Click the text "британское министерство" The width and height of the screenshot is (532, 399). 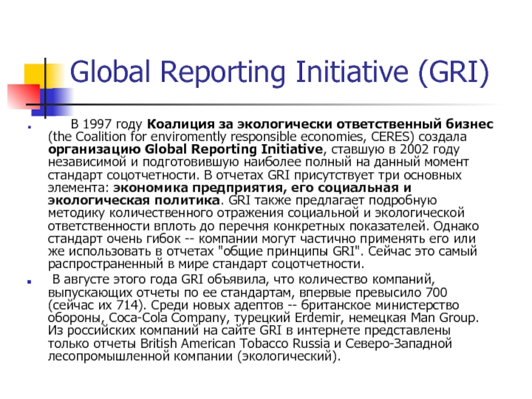coord(380,305)
